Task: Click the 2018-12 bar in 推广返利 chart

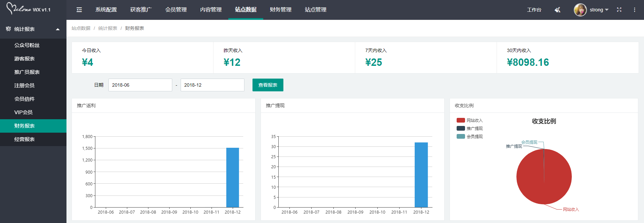Action: 232,177
